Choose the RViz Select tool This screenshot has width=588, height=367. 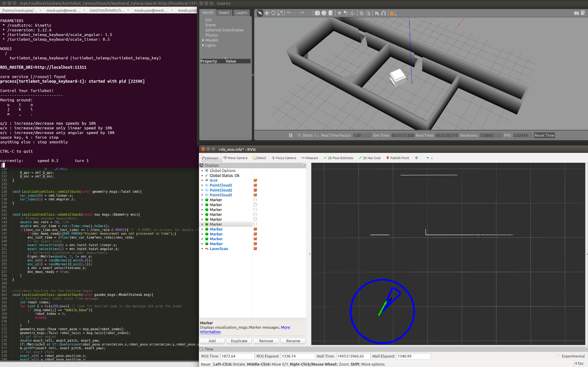pyautogui.click(x=260, y=158)
